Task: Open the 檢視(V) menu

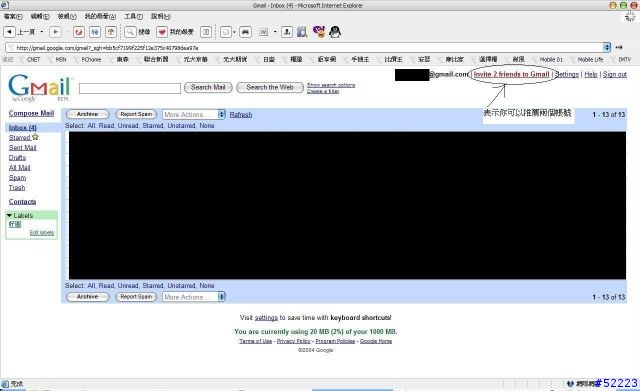Action: (x=67, y=16)
